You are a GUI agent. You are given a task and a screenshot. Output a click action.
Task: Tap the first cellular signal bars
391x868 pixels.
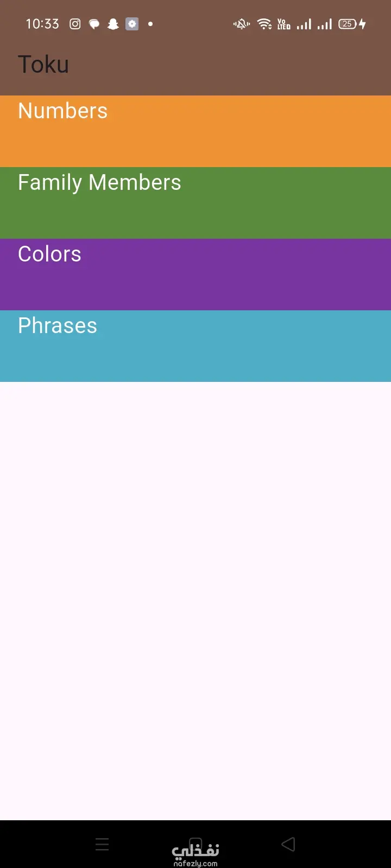click(x=304, y=24)
